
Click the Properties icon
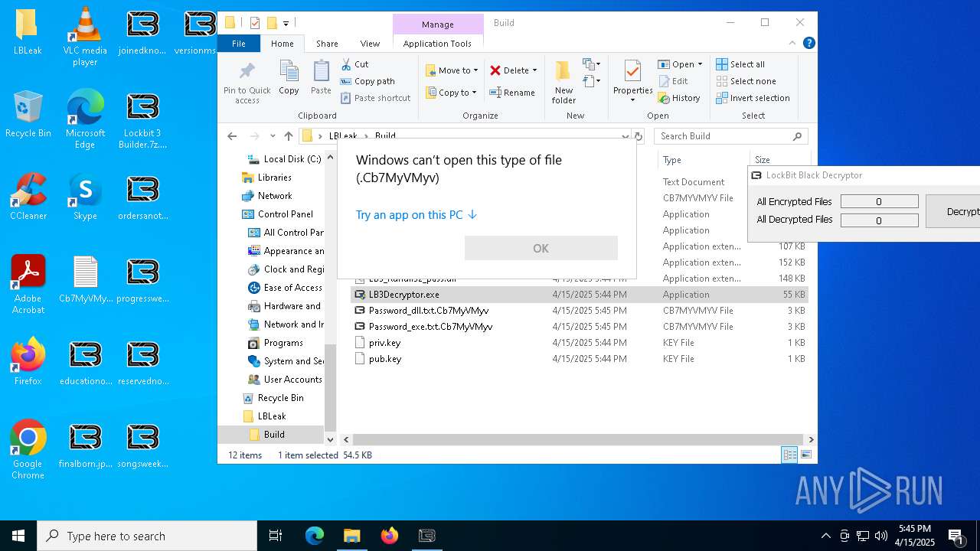[x=632, y=72]
